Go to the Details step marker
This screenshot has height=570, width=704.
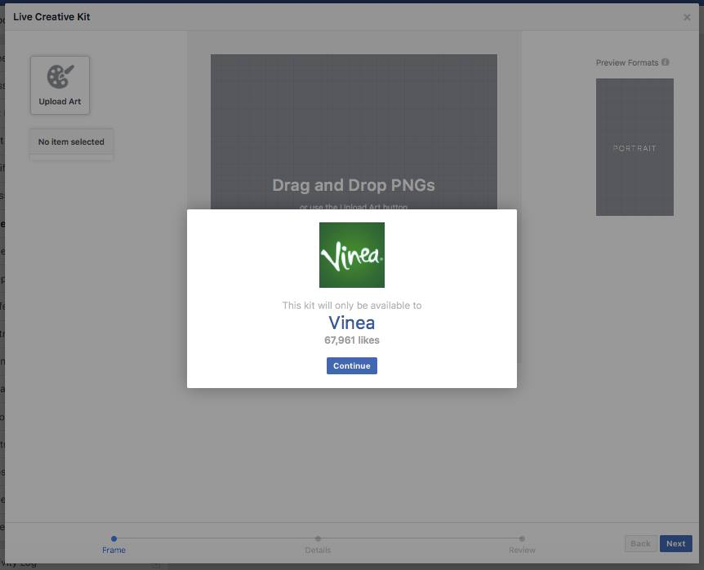(318, 539)
